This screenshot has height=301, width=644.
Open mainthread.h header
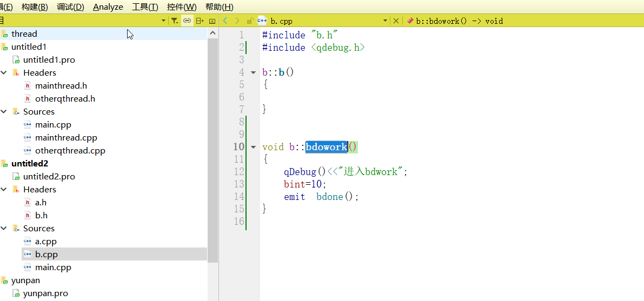tap(61, 86)
